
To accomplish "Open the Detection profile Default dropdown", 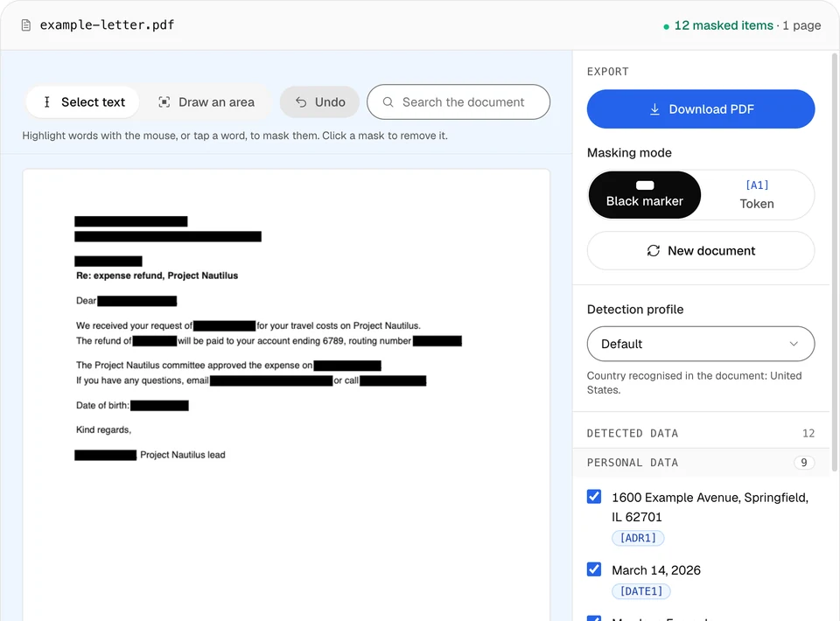I will click(701, 344).
